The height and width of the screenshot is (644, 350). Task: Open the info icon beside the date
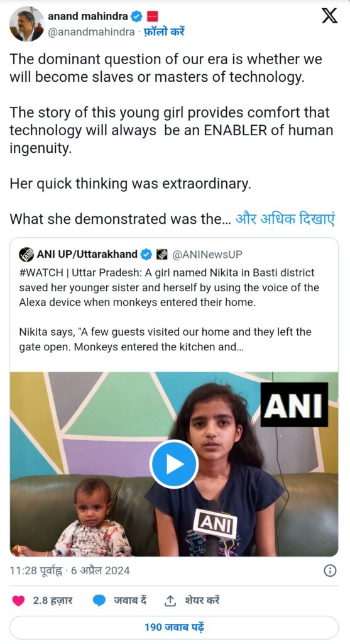click(x=330, y=570)
